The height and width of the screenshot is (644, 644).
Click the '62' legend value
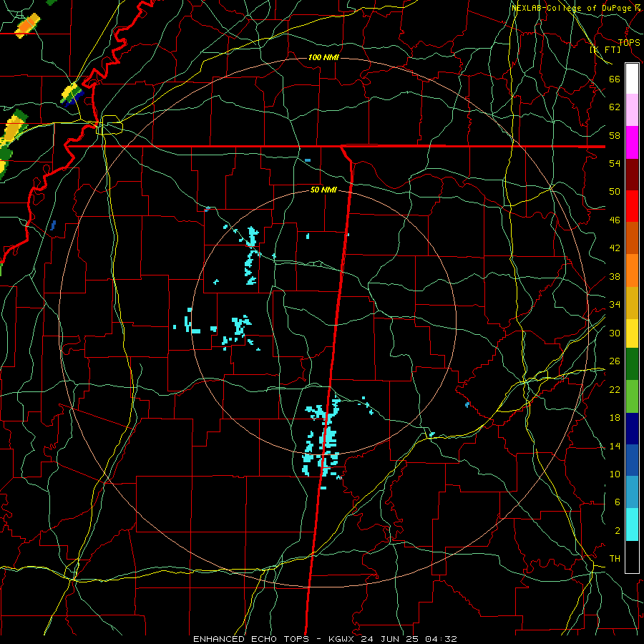click(615, 107)
